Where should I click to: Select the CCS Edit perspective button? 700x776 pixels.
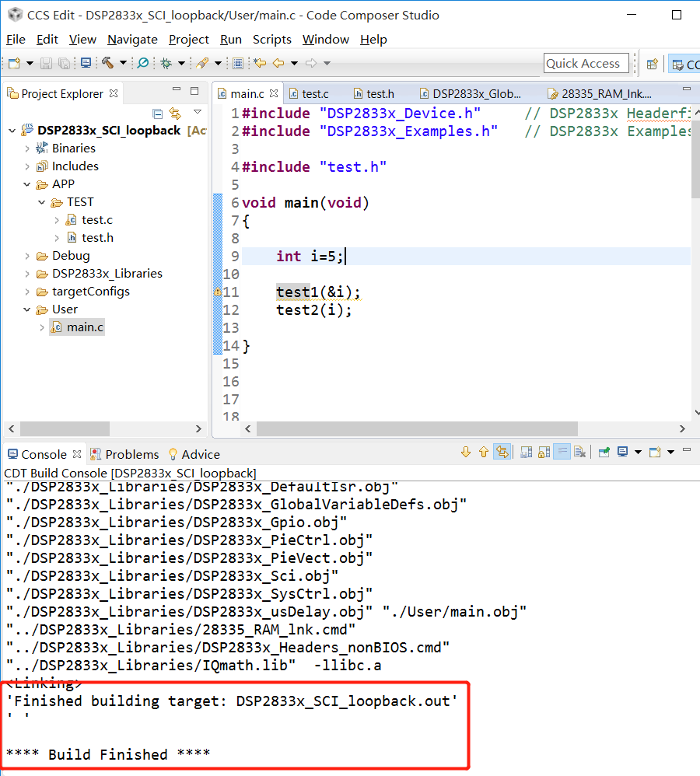coord(684,64)
